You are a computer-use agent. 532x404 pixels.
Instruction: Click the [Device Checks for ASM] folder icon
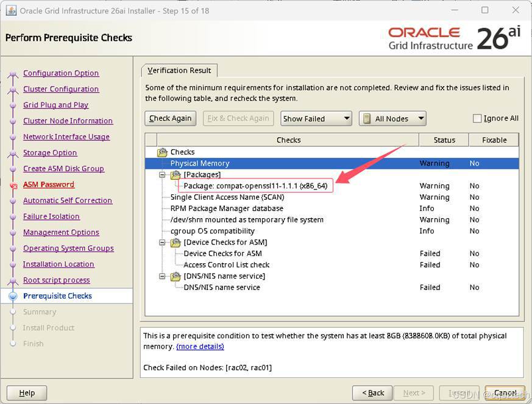coord(176,243)
